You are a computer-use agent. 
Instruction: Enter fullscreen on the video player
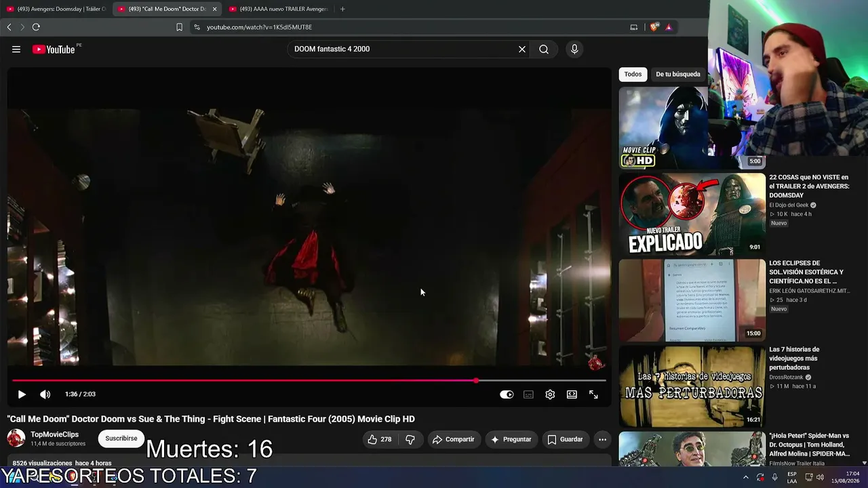[593, 394]
